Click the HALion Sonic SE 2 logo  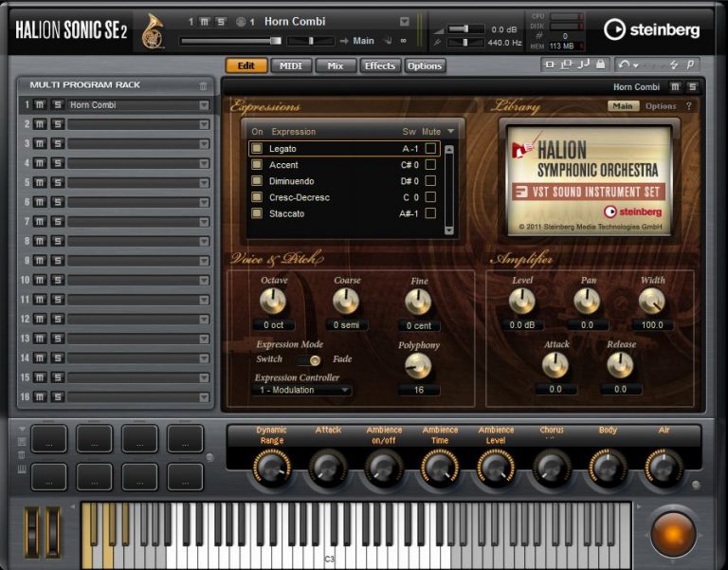(x=71, y=30)
